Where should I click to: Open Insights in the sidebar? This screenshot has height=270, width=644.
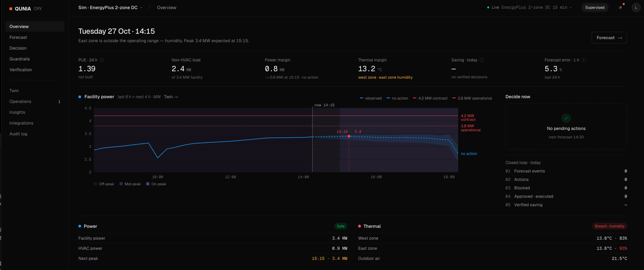pos(35,112)
